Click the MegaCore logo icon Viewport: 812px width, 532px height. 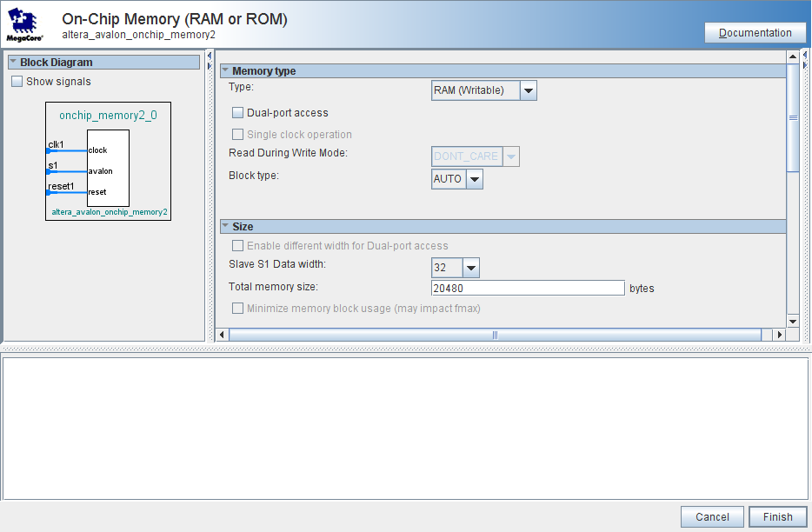(24, 25)
